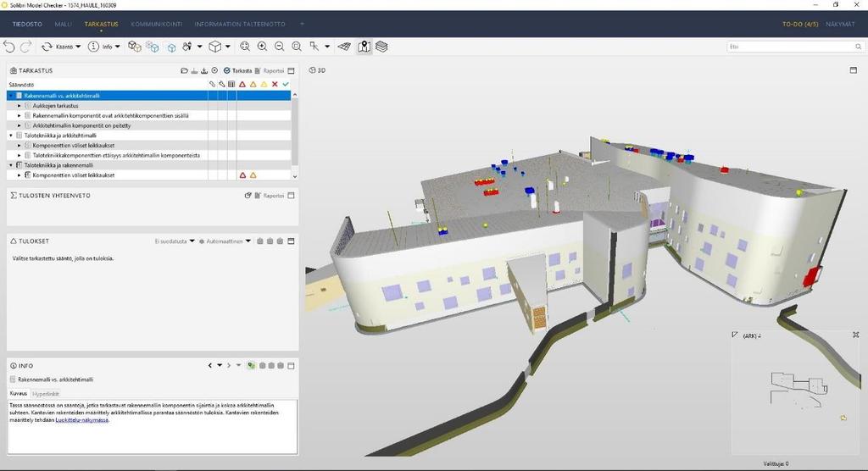Screen dimensions: 868x471
Task: Switch to the MALLI tab
Action: [63, 25]
